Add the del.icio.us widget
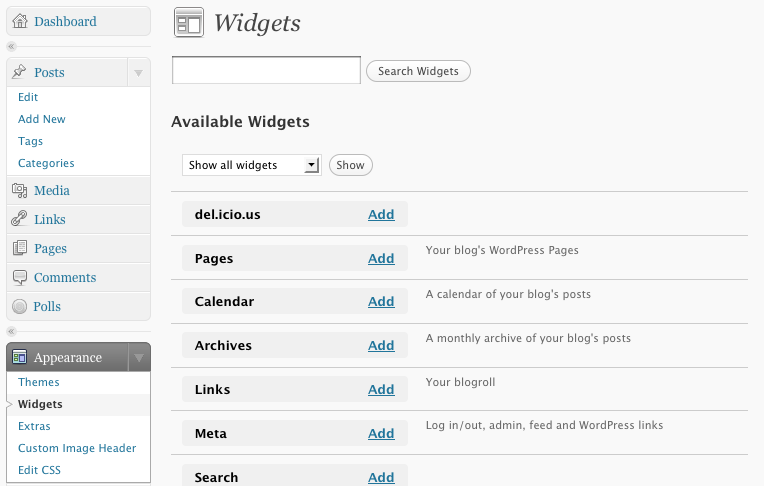This screenshot has width=764, height=486. [x=381, y=214]
